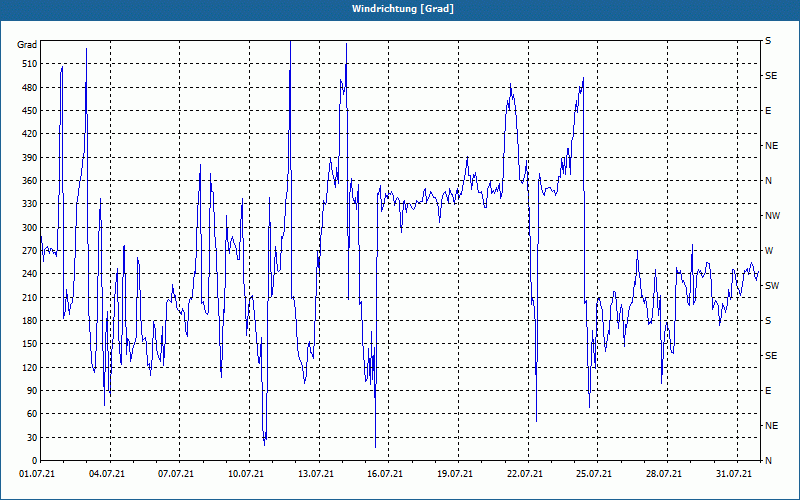The height and width of the screenshot is (500, 800).
Task: Select the 120 value on the degree axis
Action: 30,367
